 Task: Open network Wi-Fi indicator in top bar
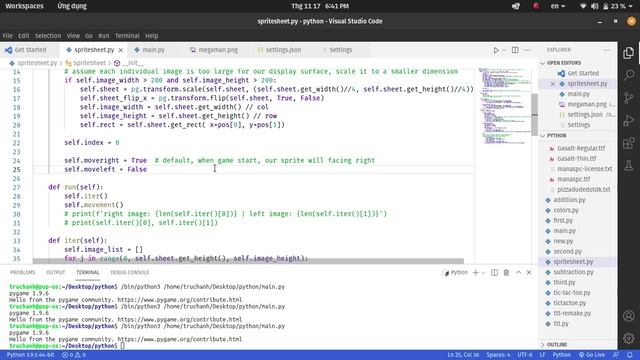click(583, 6)
